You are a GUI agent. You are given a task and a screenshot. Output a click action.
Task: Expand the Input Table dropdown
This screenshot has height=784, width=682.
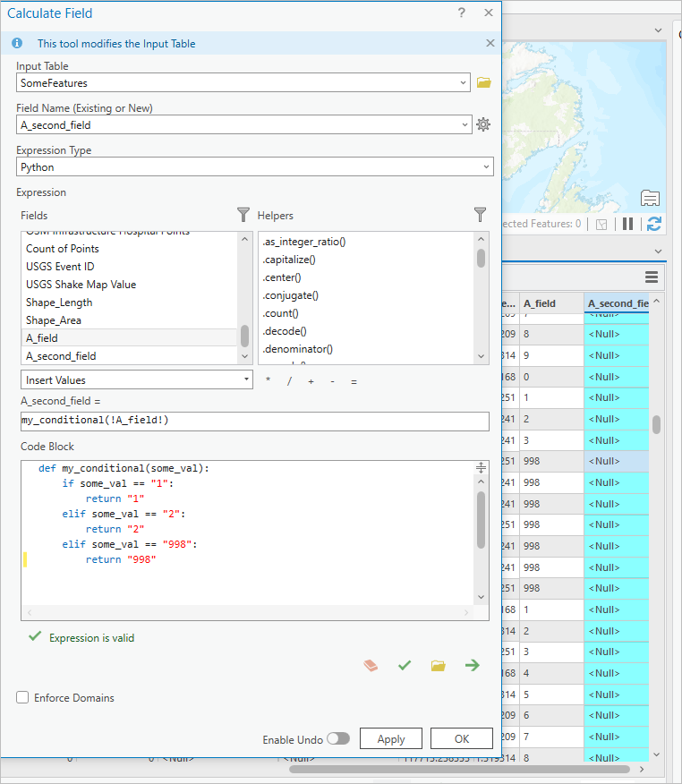463,82
